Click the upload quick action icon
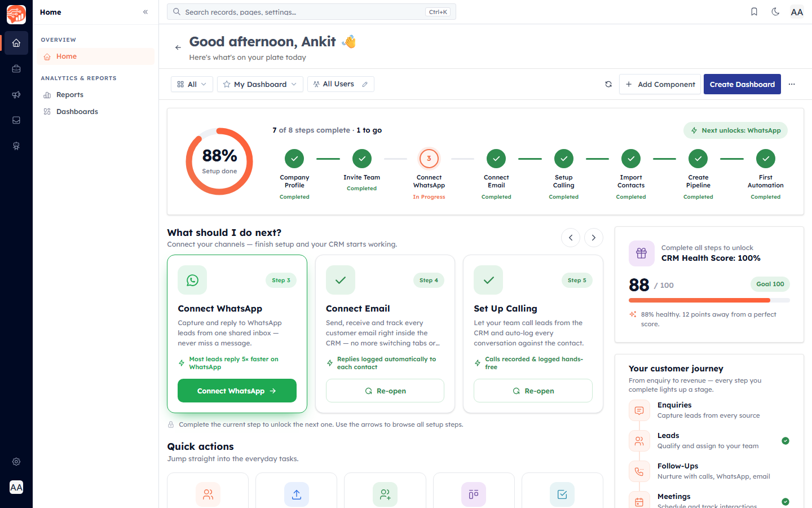Screen dimensions: 812x508 click(x=297, y=494)
